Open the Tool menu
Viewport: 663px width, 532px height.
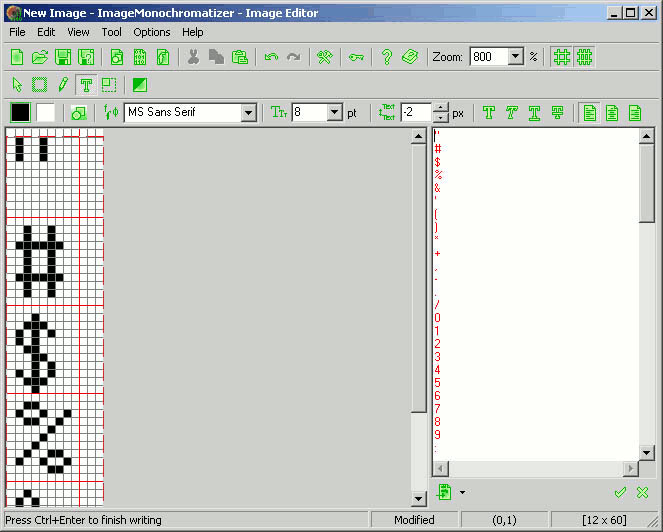click(111, 32)
